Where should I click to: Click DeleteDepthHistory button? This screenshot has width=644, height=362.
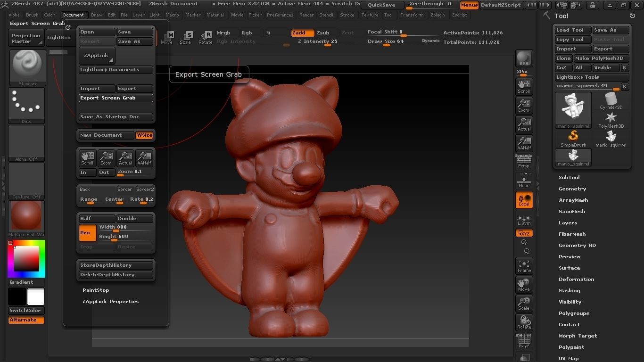pos(116,275)
